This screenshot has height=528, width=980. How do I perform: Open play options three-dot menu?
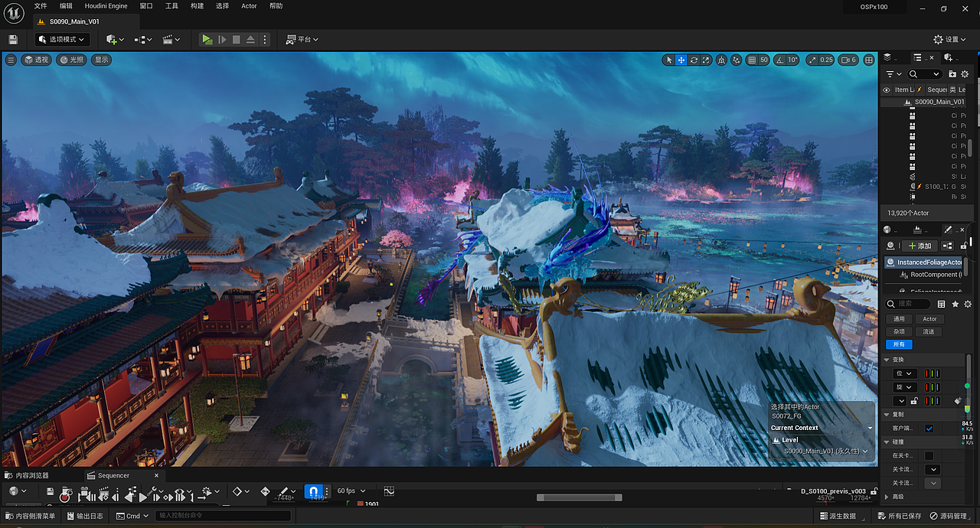pos(265,39)
